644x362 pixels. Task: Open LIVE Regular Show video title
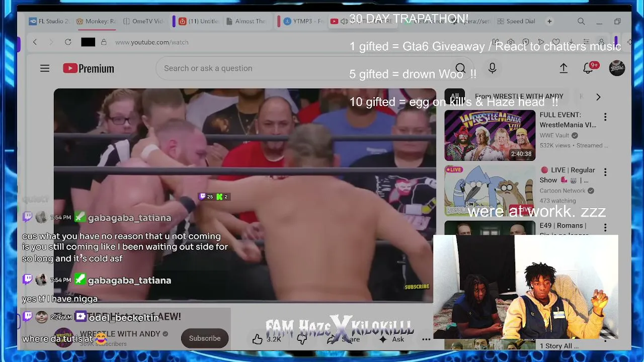568,175
